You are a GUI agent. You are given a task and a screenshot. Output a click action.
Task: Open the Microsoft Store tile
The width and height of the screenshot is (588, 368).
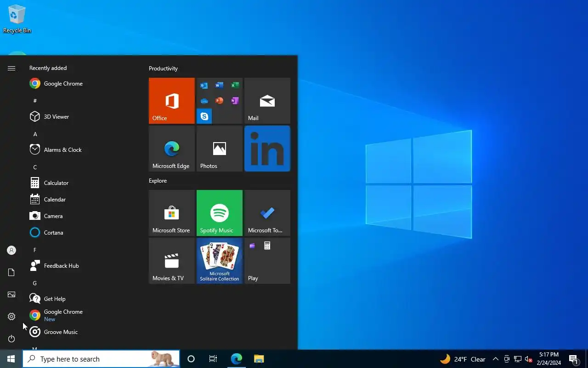point(172,213)
